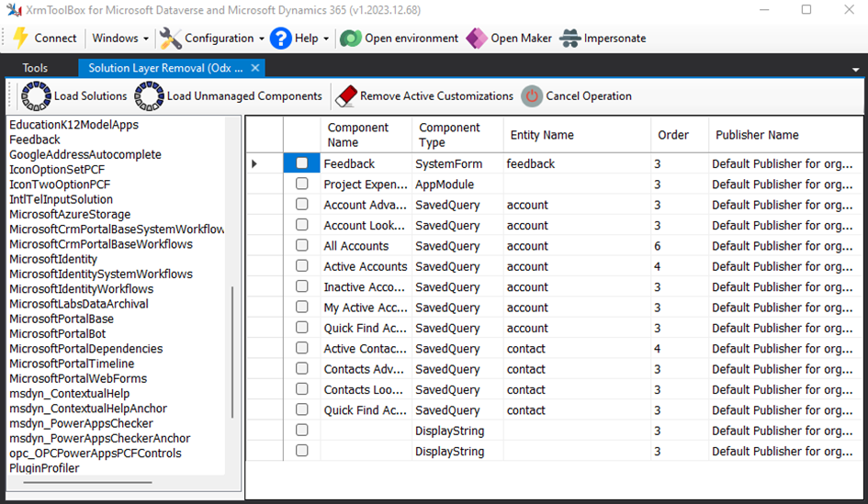Click the blue Help question mark icon

point(281,39)
